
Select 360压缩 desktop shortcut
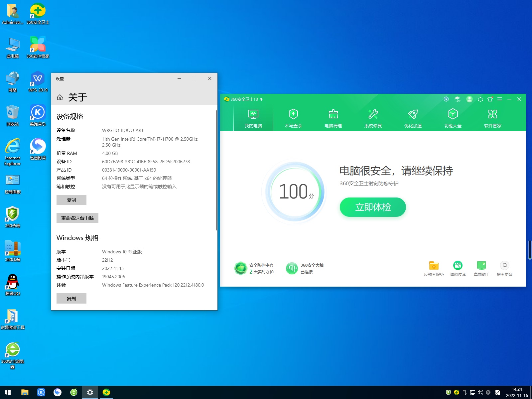pos(13,251)
